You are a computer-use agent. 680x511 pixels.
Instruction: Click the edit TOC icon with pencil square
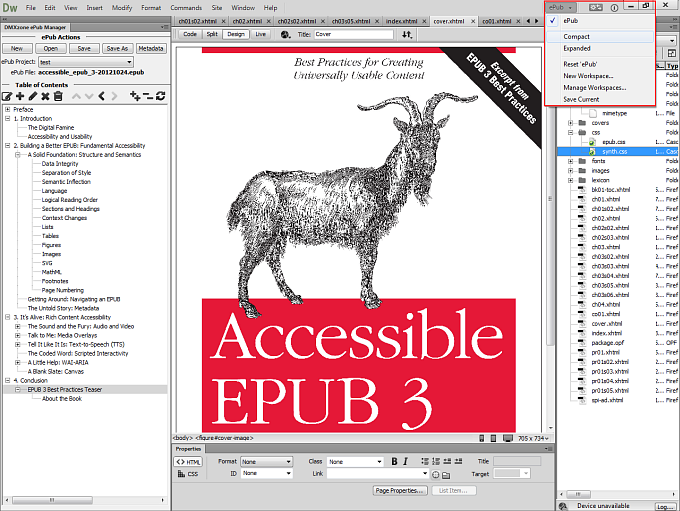click(x=7, y=96)
